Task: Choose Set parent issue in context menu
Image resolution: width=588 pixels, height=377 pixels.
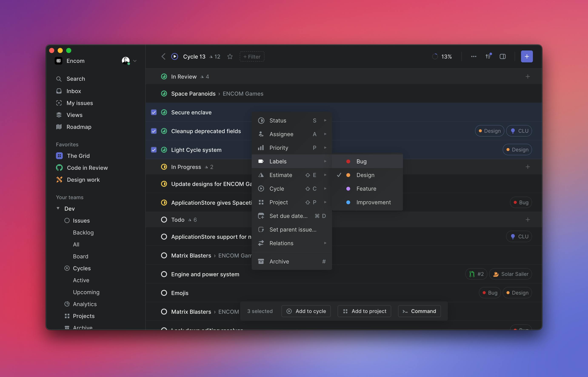Action: tap(292, 230)
